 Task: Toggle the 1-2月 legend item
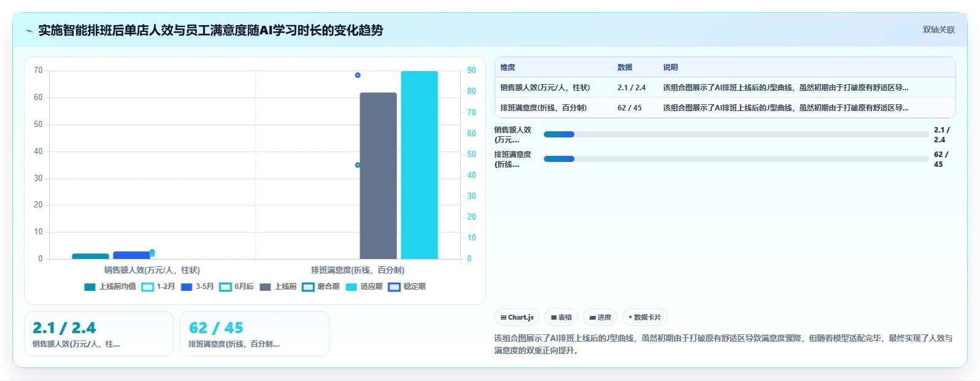coord(158,287)
